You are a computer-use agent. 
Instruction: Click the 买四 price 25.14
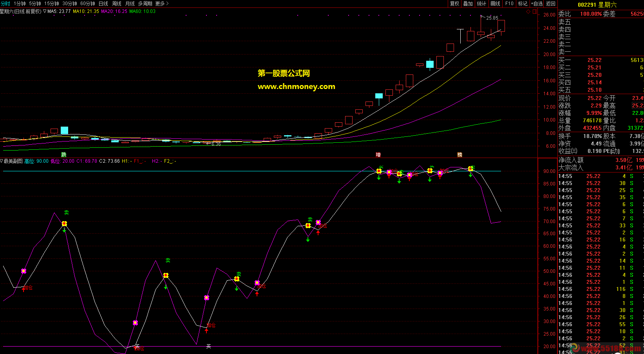pyautogui.click(x=594, y=82)
